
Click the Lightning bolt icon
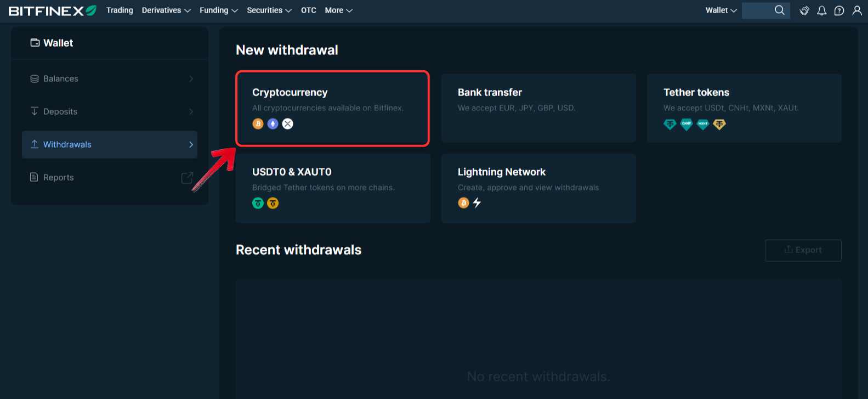point(477,203)
